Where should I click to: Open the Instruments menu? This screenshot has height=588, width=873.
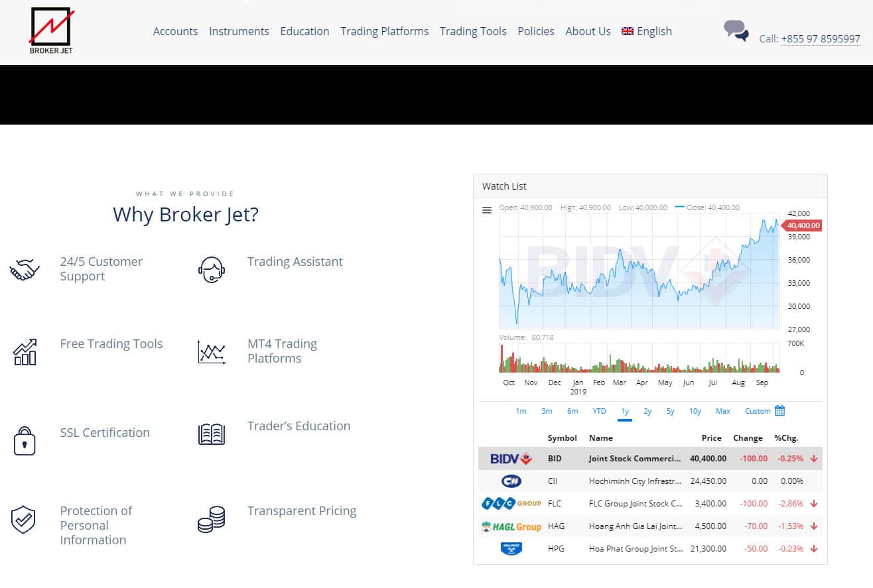click(239, 31)
